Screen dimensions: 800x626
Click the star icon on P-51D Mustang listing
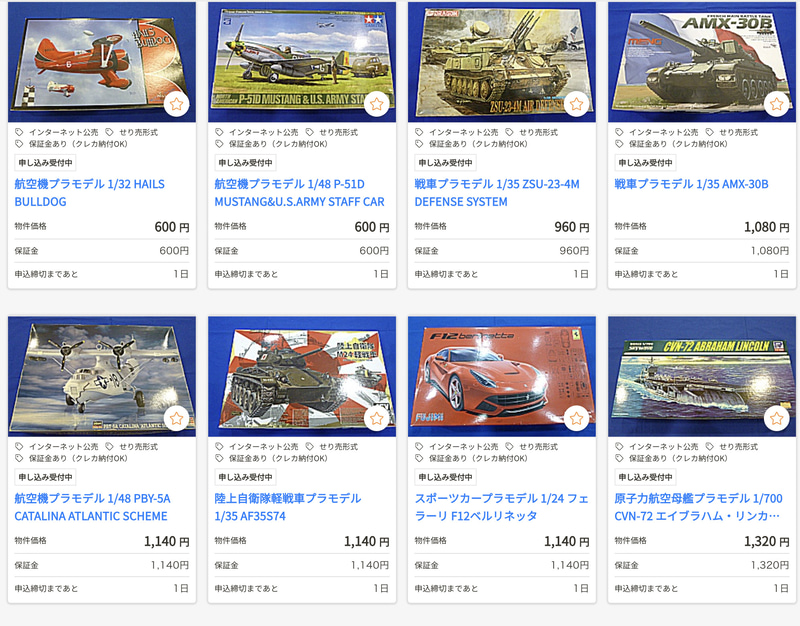coord(377,104)
